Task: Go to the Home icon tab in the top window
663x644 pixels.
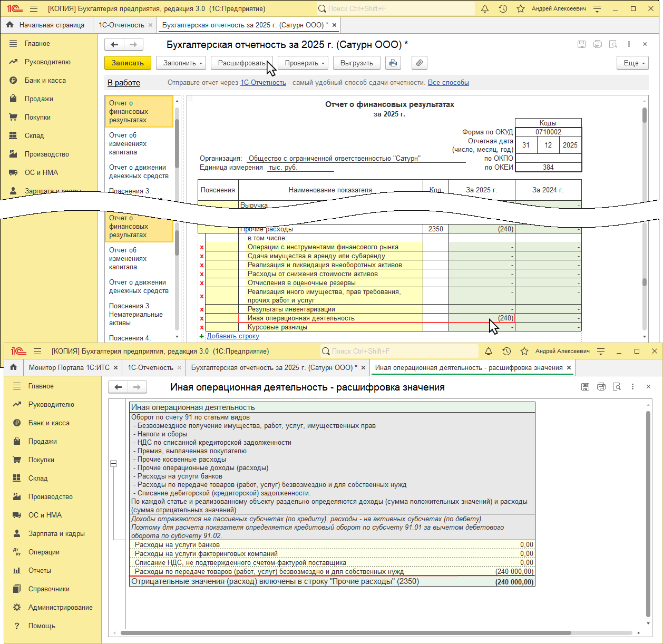Action: pos(10,25)
